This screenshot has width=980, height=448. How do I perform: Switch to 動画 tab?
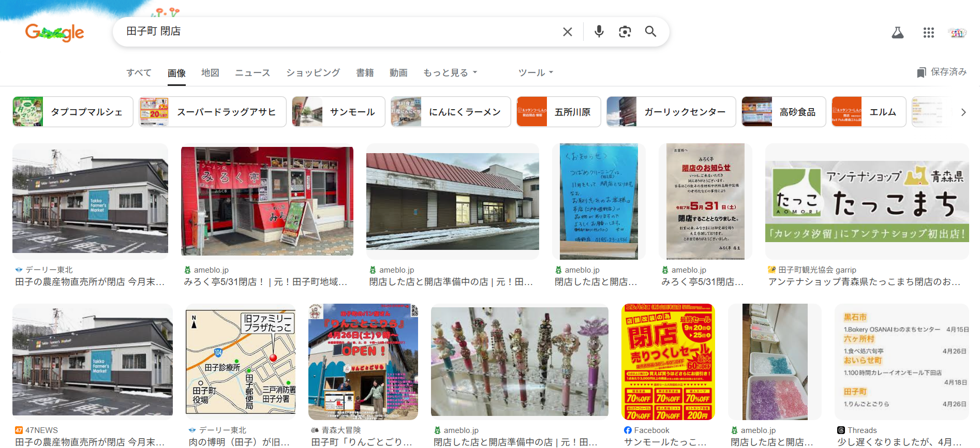[398, 73]
